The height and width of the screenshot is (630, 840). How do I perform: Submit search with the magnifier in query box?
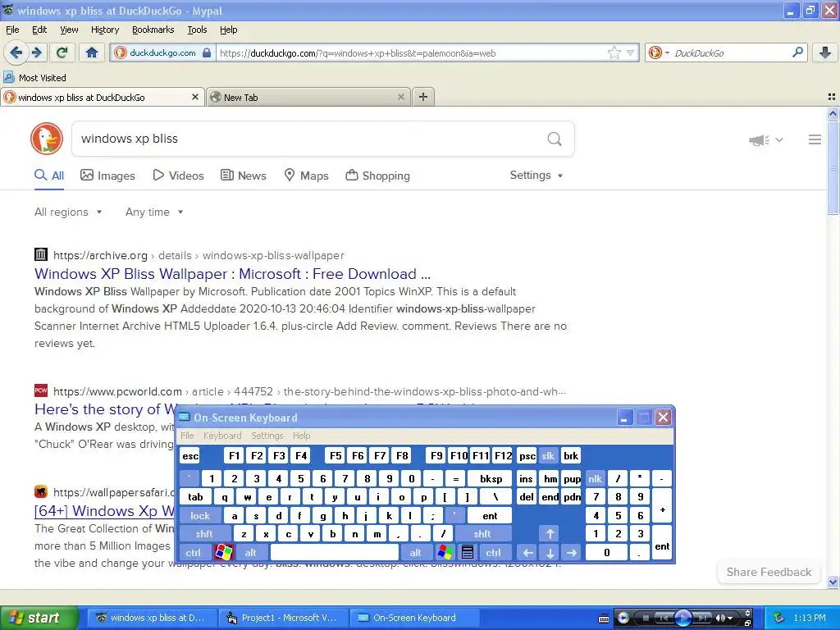(555, 139)
